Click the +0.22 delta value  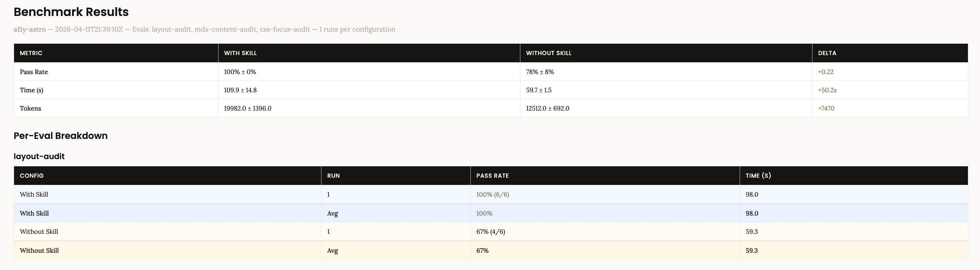click(x=825, y=71)
